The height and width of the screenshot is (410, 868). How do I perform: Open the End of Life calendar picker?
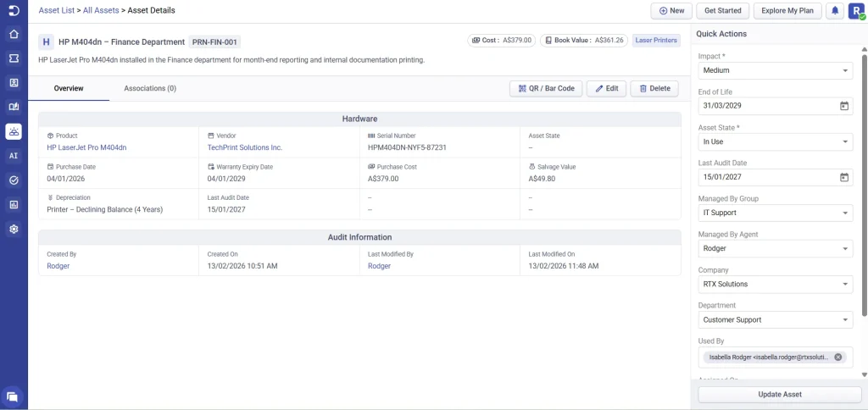[843, 106]
